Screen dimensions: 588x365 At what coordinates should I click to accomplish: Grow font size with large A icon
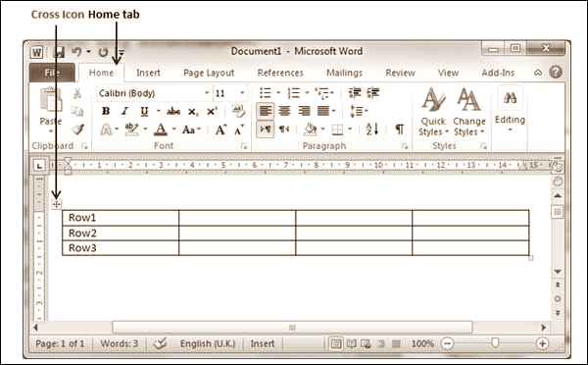click(220, 130)
